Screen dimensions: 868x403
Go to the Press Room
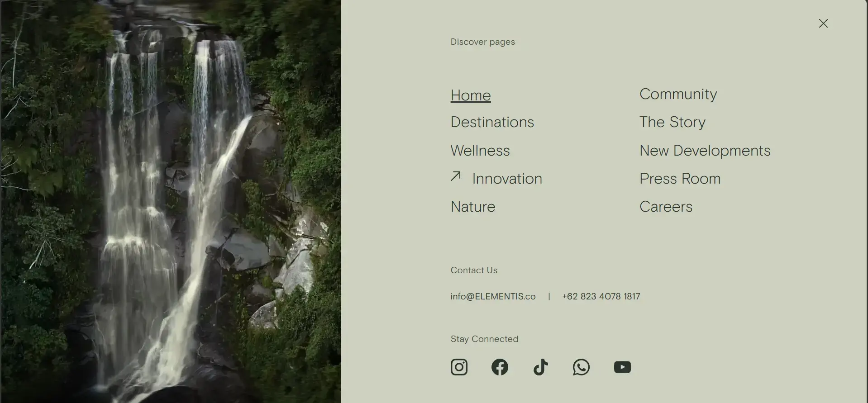(x=680, y=179)
